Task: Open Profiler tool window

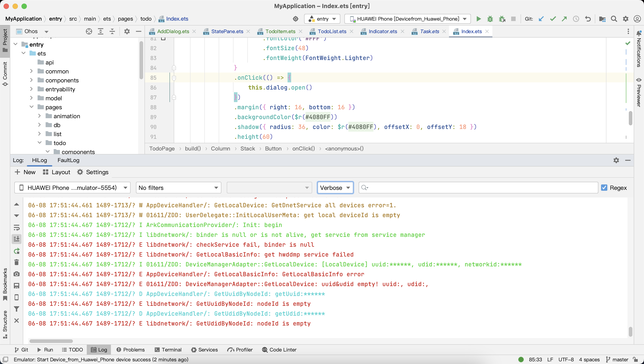Action: [240, 349]
